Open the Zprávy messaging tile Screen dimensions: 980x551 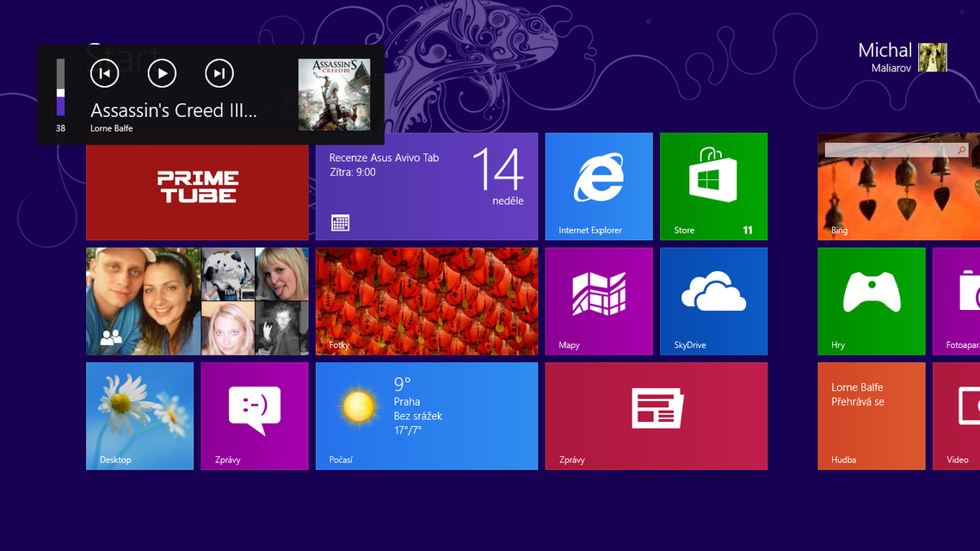coord(255,416)
